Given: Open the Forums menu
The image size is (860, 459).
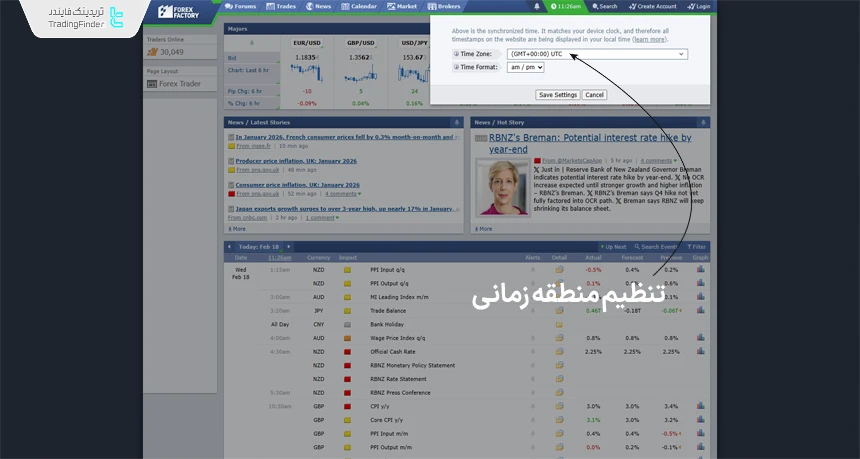Looking at the screenshot, I should point(241,7).
